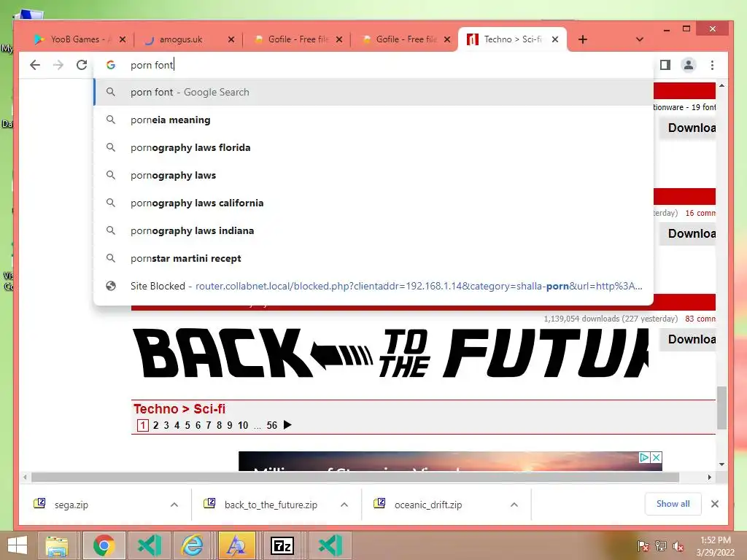Click the Download button under 19 fonts
The width and height of the screenshot is (747, 560).
[x=689, y=128]
